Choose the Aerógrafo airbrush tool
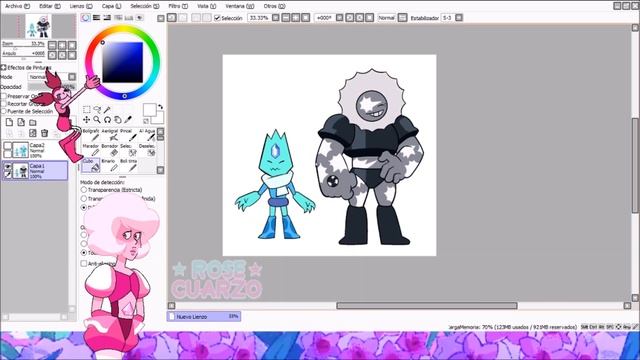Screen dimensions: 640x360 pos(109,135)
